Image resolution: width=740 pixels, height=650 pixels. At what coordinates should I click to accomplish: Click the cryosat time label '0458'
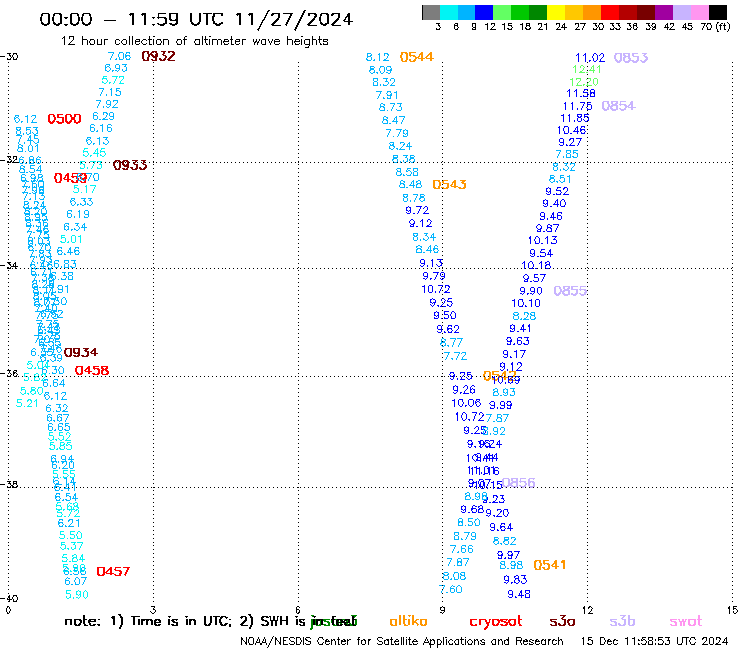coord(92,371)
